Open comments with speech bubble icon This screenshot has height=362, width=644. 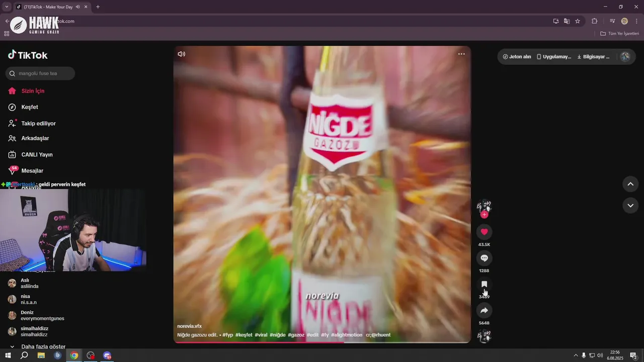coord(484,258)
